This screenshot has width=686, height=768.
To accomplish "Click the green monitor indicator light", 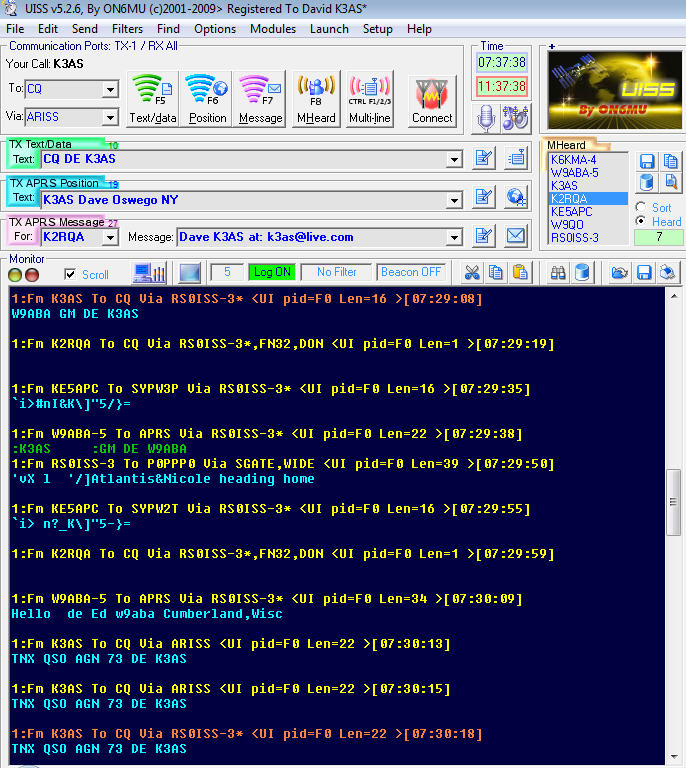I will coord(15,275).
